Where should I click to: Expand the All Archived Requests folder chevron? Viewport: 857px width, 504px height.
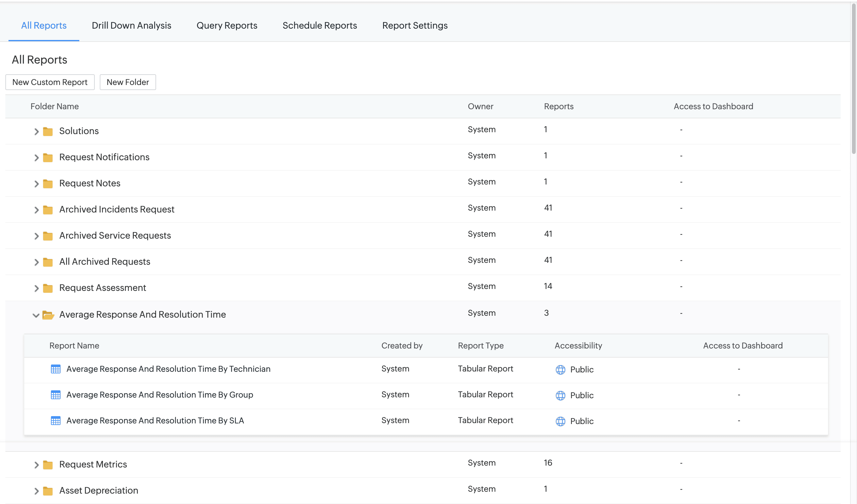(x=37, y=262)
